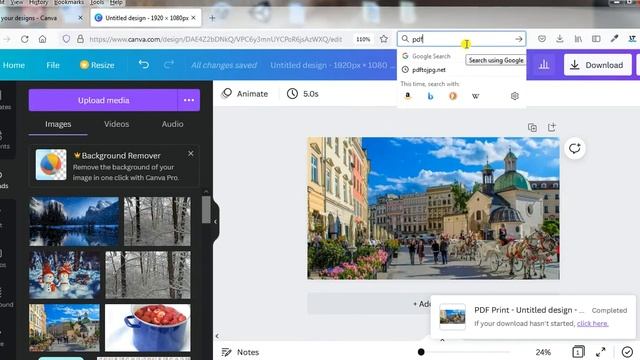Show sidebars icon in browser toolbar
Screen dimensions: 640x360
click(x=596, y=39)
